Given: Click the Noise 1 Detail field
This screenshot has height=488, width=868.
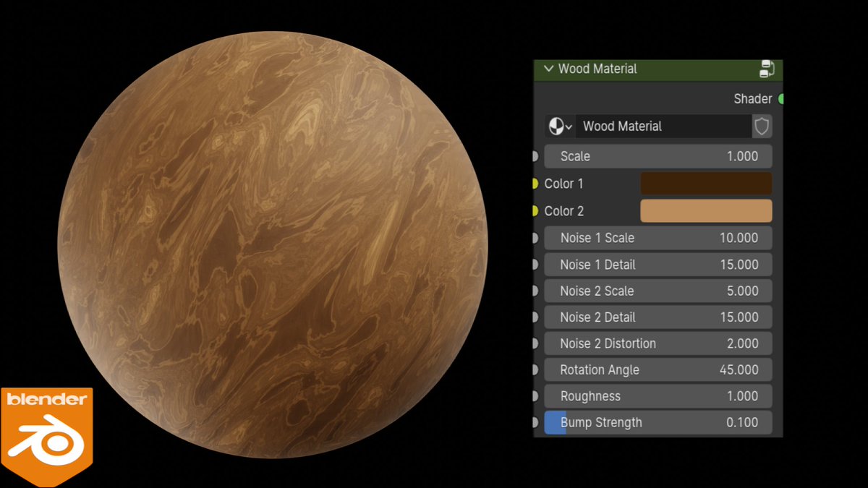Looking at the screenshot, I should pos(658,265).
